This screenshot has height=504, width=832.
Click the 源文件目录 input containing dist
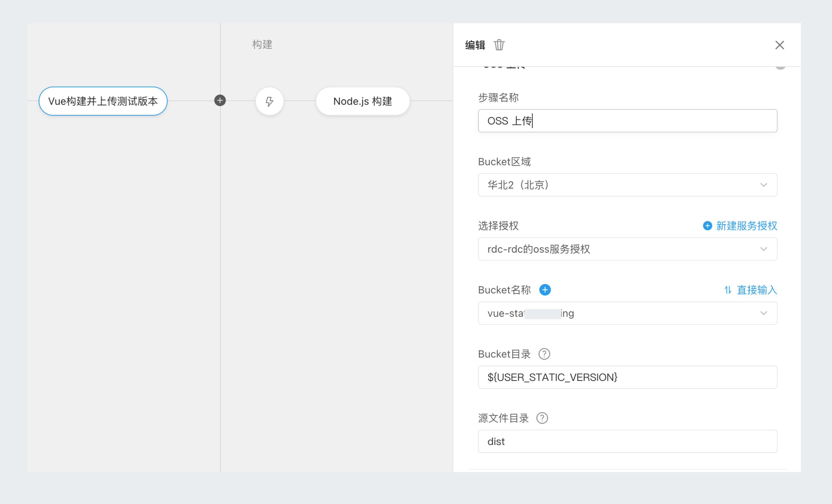[627, 441]
